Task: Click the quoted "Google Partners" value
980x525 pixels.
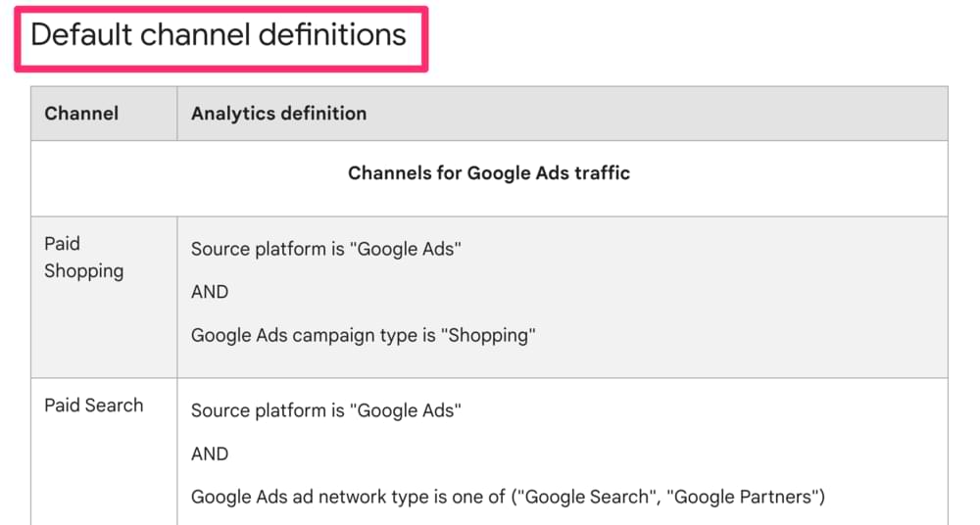Action: [x=743, y=497]
